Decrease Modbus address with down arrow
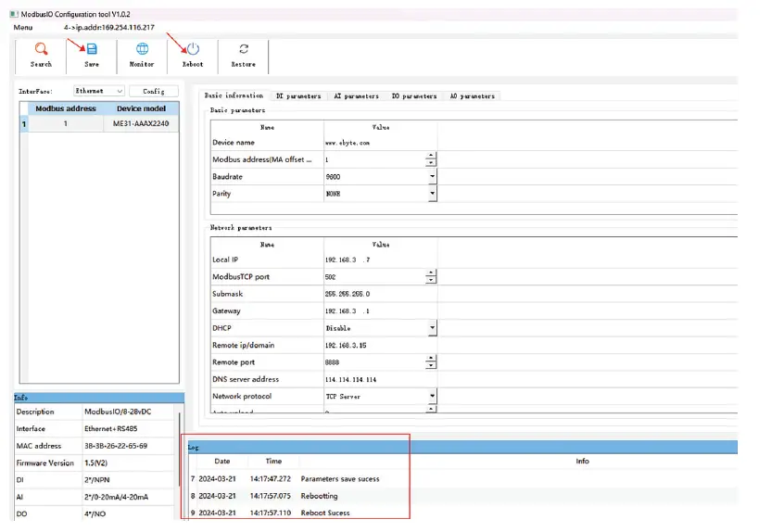This screenshot has height=532, width=771. click(431, 163)
